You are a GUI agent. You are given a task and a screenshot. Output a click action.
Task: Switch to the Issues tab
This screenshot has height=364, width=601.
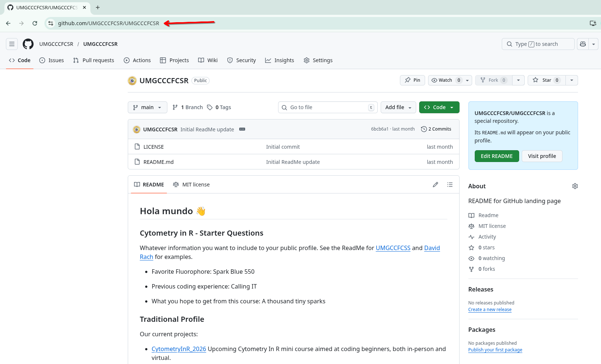[51, 60]
